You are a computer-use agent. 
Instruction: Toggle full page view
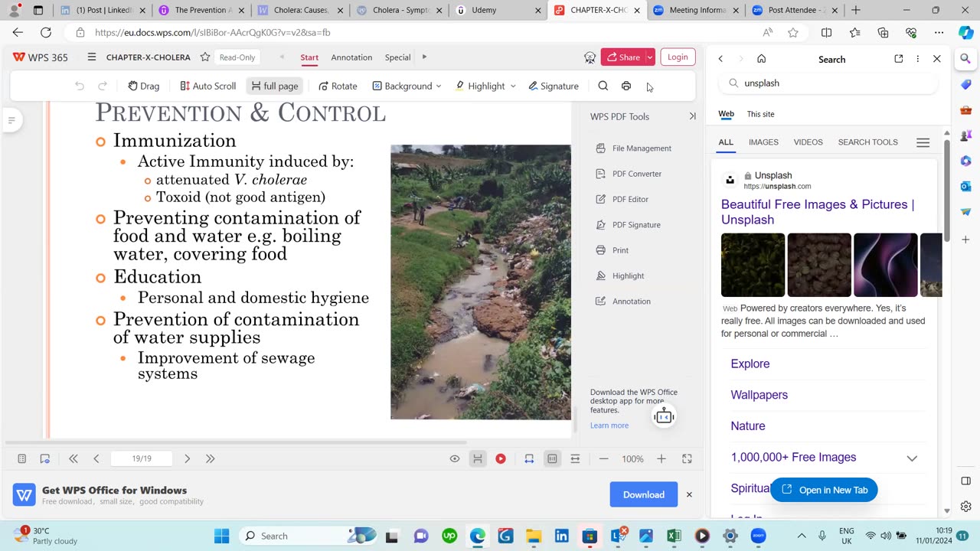pos(275,86)
